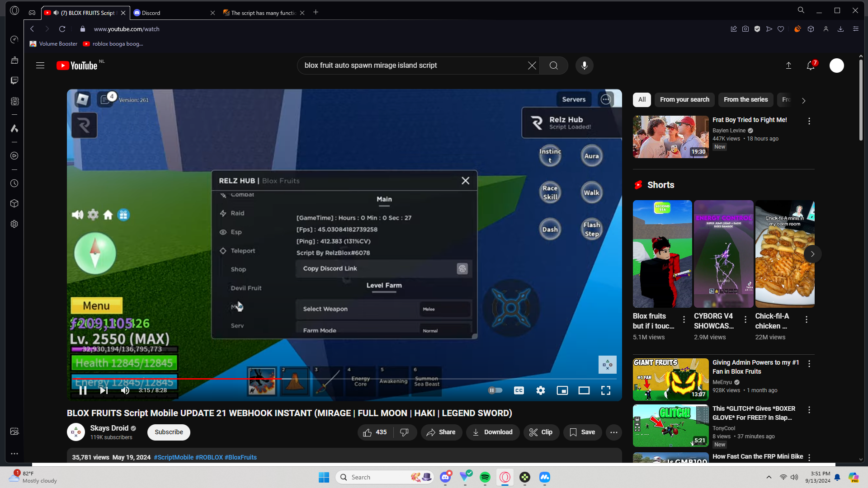Open a new browser tab
Image resolution: width=868 pixels, height=488 pixels.
point(316,12)
